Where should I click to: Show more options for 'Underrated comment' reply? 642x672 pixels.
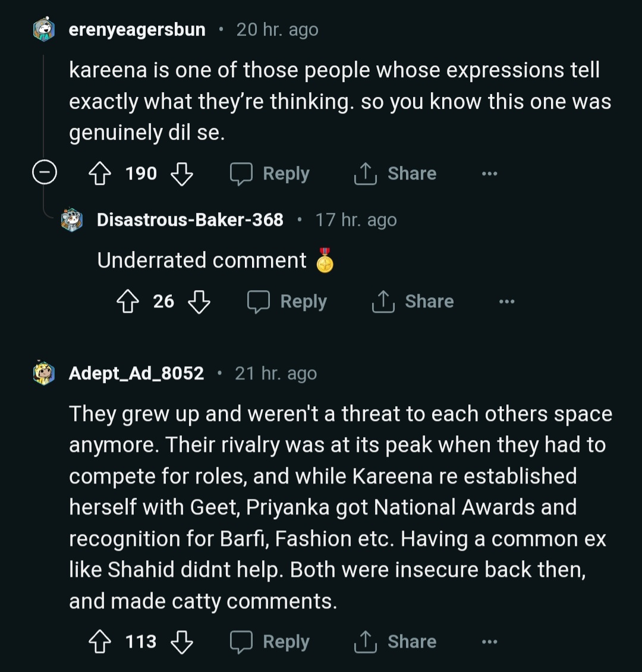pyautogui.click(x=506, y=302)
